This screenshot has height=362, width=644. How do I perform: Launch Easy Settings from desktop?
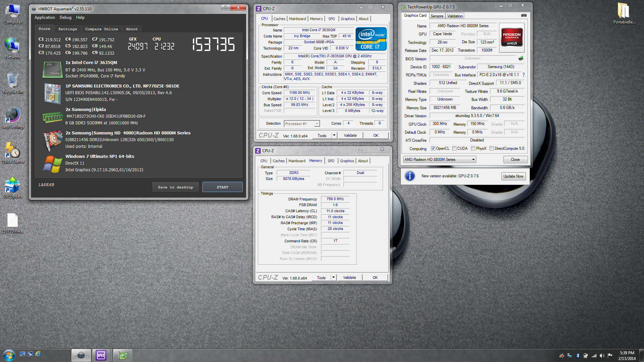pos(13,118)
